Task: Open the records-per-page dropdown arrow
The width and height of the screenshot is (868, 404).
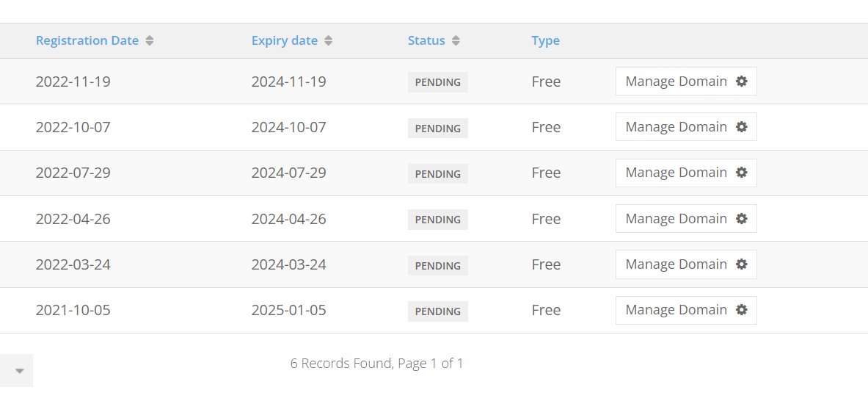Action: [19, 371]
